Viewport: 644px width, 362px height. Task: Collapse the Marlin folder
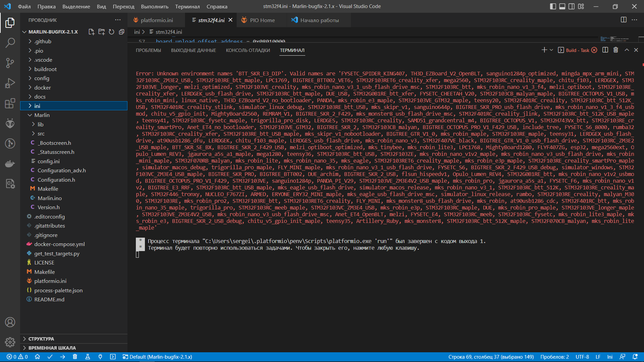pyautogui.click(x=42, y=115)
